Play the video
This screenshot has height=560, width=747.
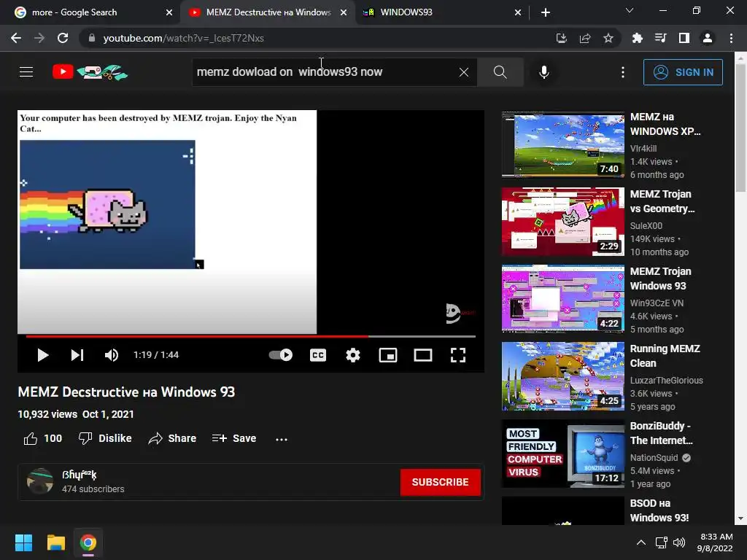tap(43, 355)
